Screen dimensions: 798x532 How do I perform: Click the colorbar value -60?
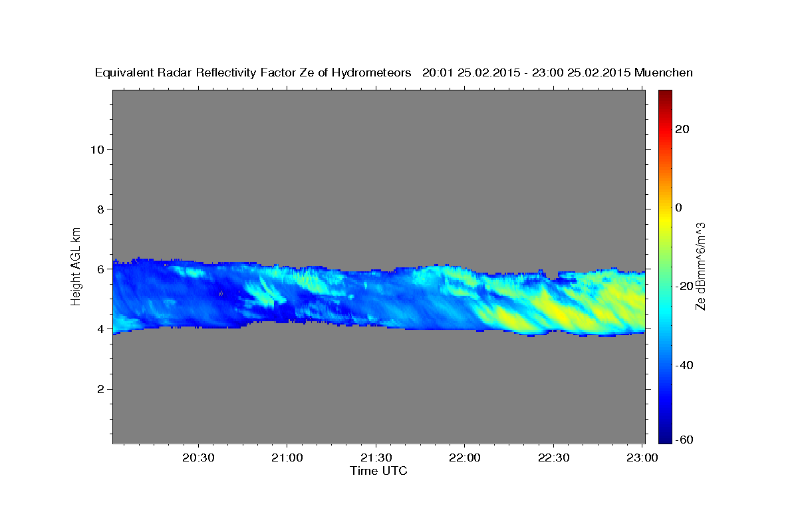click(684, 440)
